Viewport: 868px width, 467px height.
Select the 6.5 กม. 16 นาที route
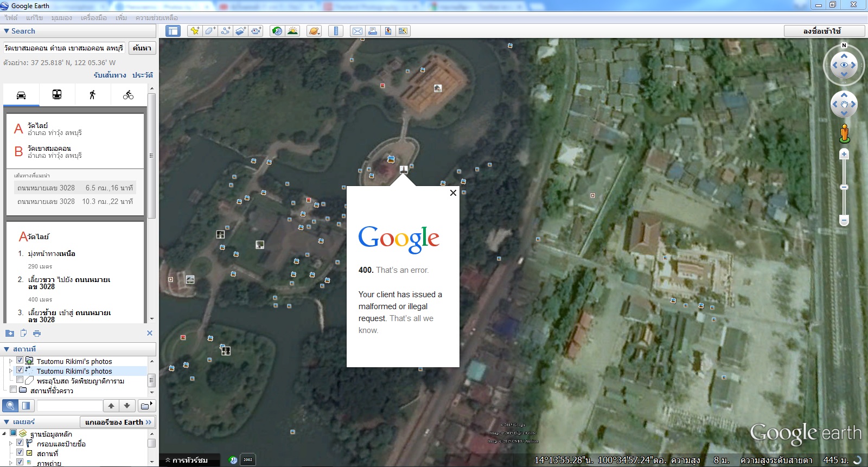coord(75,188)
